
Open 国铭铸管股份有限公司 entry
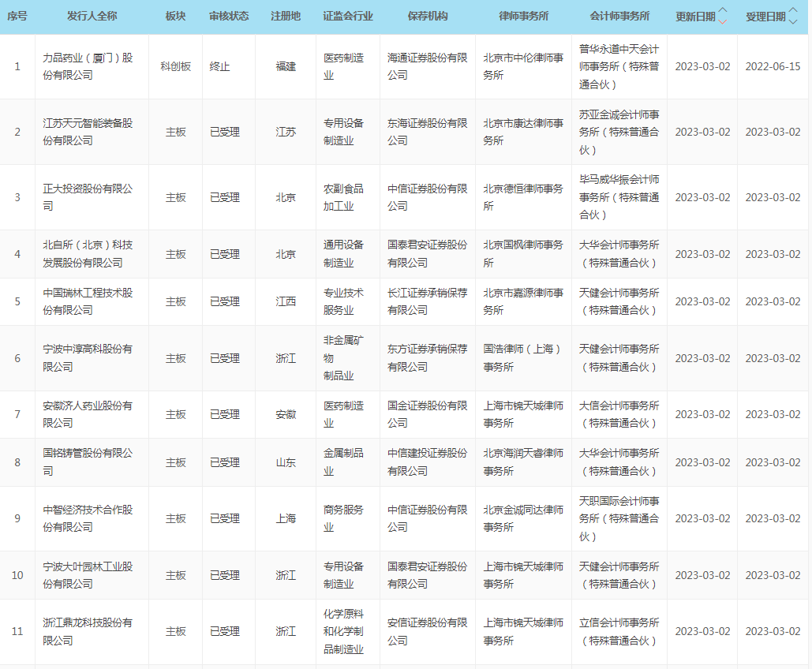click(x=88, y=462)
